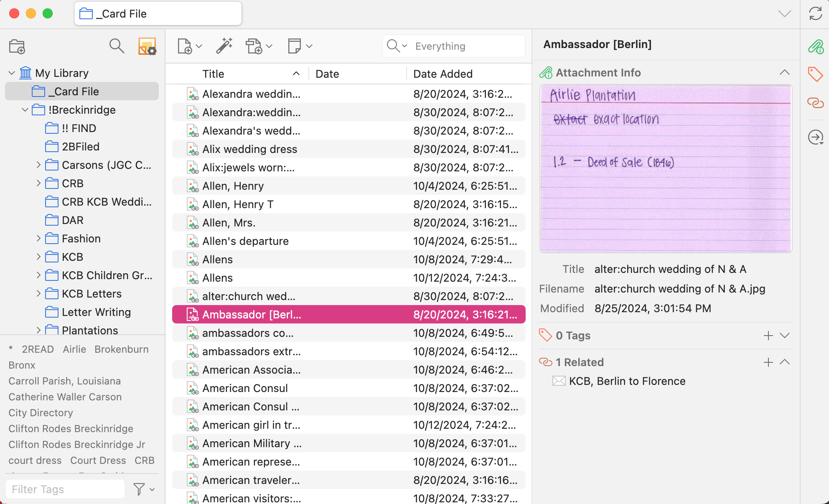Open Tags pane from side rail icon
The width and height of the screenshot is (829, 504).
point(815,74)
